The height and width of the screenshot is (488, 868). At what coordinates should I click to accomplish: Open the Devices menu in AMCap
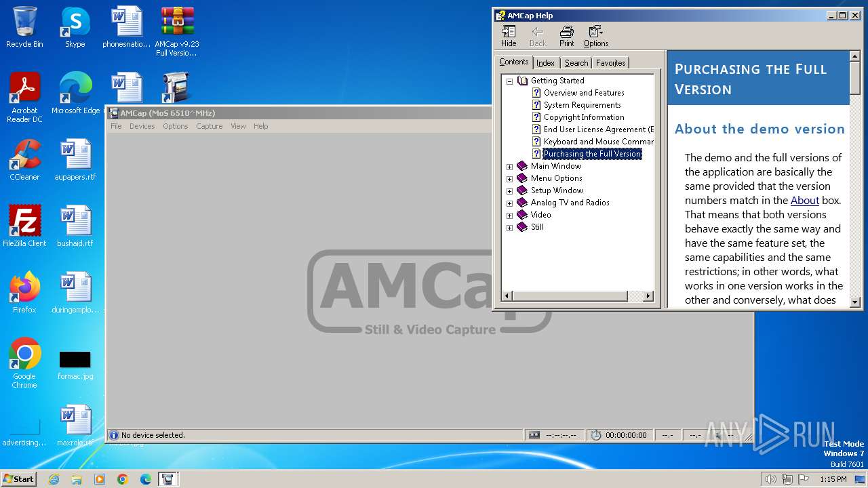tap(142, 126)
